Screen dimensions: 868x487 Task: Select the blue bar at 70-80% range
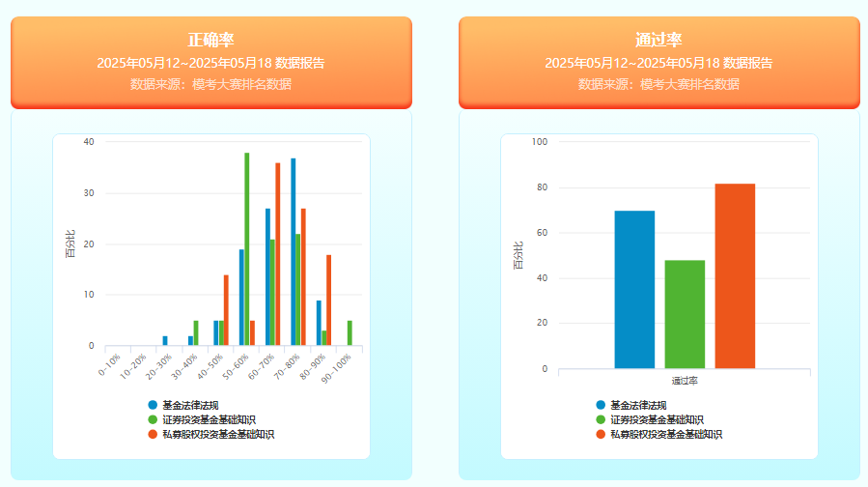tap(293, 251)
